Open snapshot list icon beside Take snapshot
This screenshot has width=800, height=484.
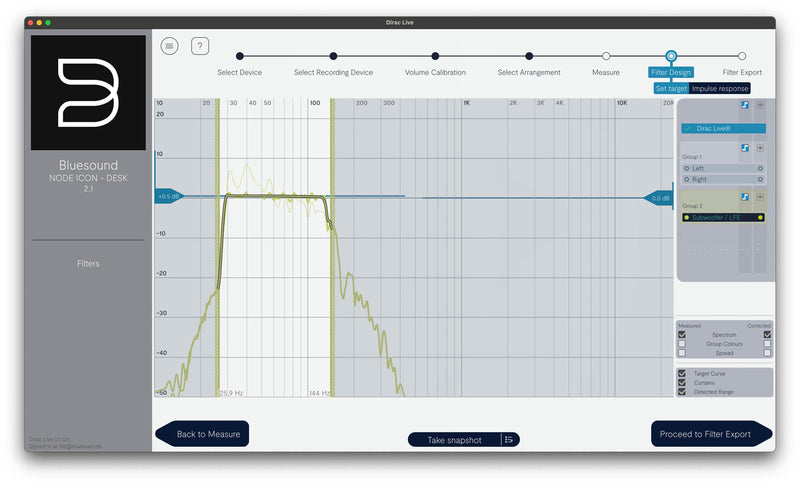[509, 440]
